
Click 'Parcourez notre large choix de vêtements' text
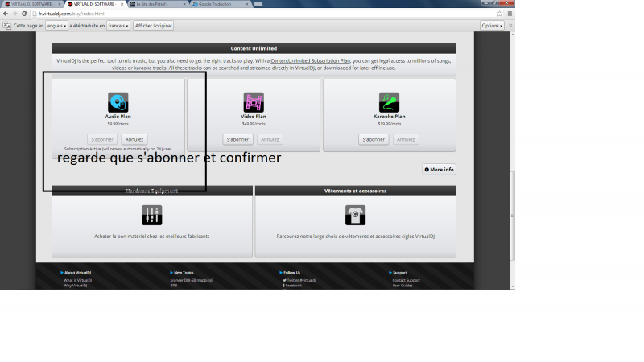(x=355, y=237)
